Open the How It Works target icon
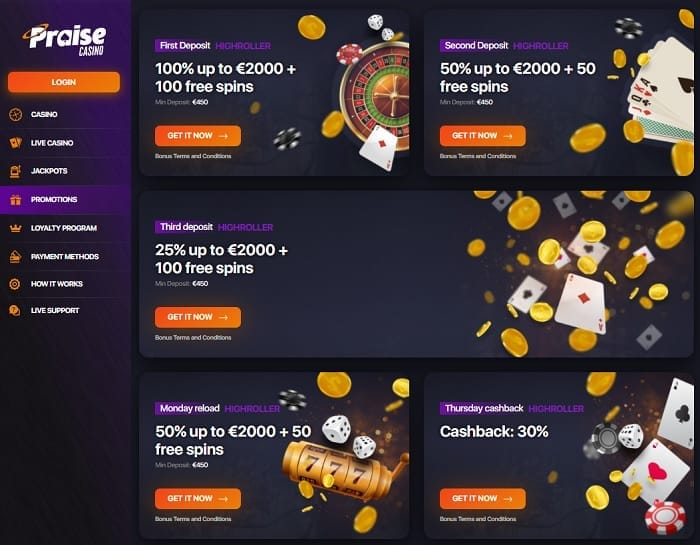This screenshot has height=545, width=700. (15, 284)
